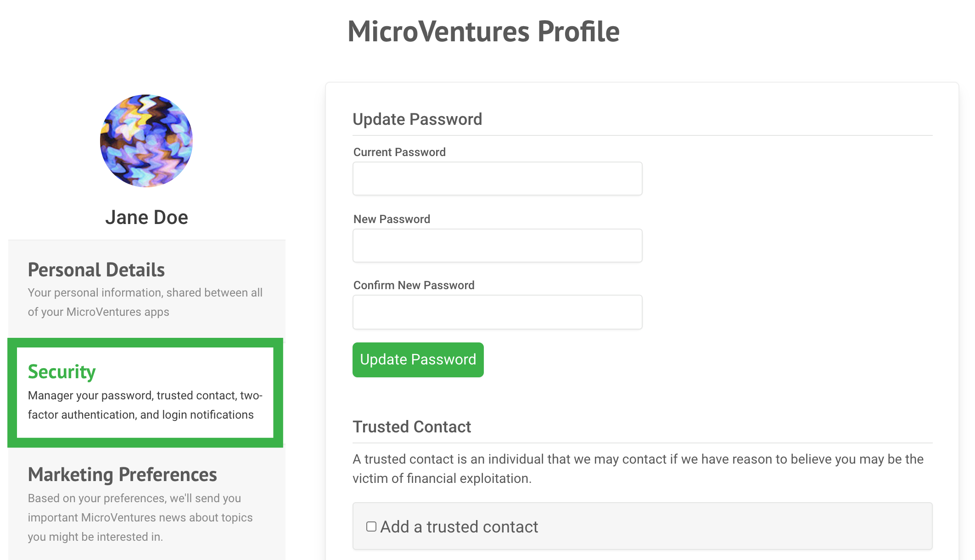
Task: Focus the Current Password field
Action: [x=497, y=179]
